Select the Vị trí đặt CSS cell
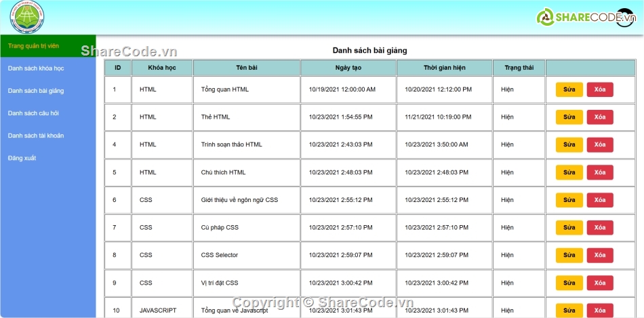This screenshot has height=318, width=644. (247, 283)
